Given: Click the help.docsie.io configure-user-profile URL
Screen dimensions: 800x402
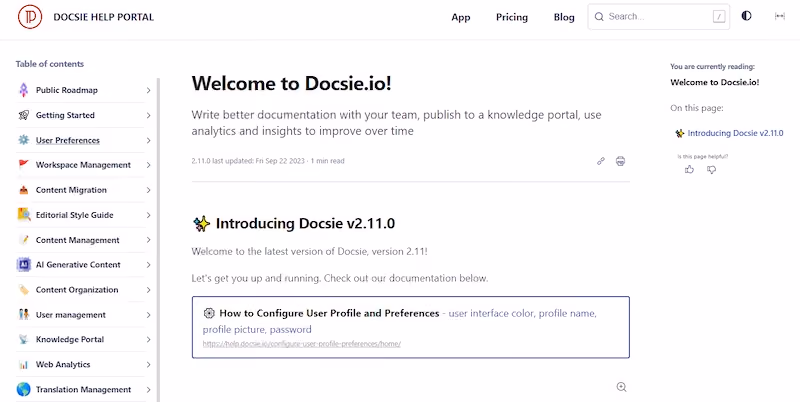Looking at the screenshot, I should click(302, 344).
